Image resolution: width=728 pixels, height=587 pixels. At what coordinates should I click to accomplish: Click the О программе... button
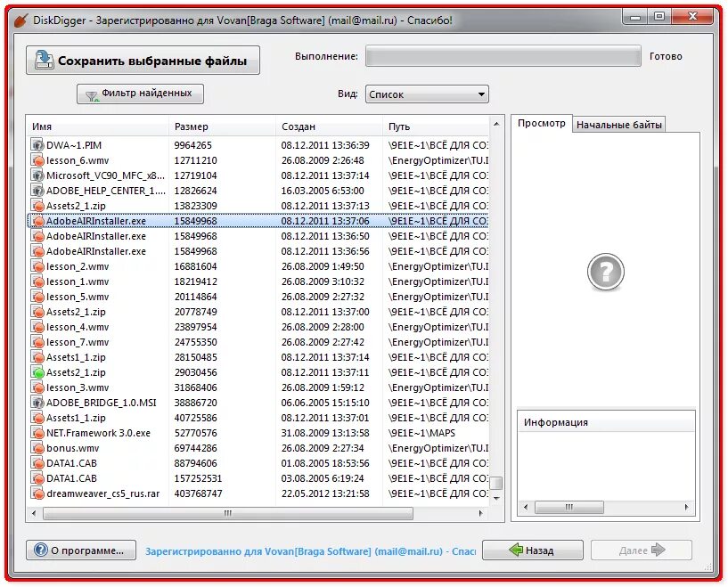(81, 550)
